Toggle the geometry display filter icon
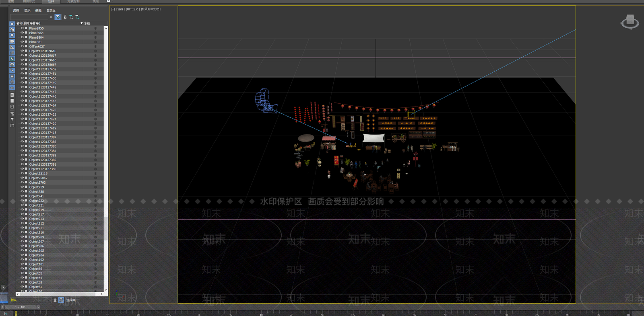Viewport: 644px width, 316px height. tap(12, 24)
